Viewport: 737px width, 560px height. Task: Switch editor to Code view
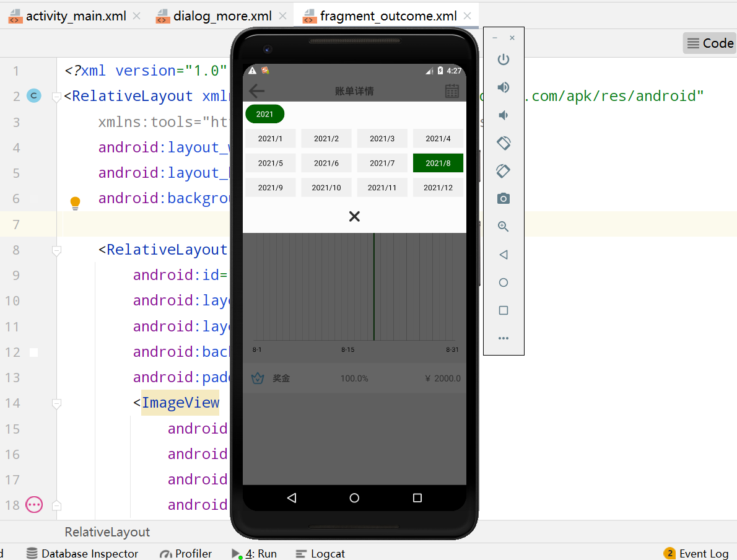[710, 43]
